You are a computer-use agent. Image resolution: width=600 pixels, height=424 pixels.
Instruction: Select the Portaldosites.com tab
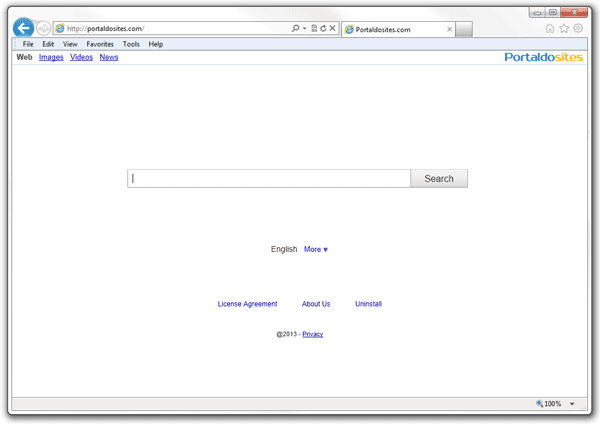pyautogui.click(x=398, y=29)
